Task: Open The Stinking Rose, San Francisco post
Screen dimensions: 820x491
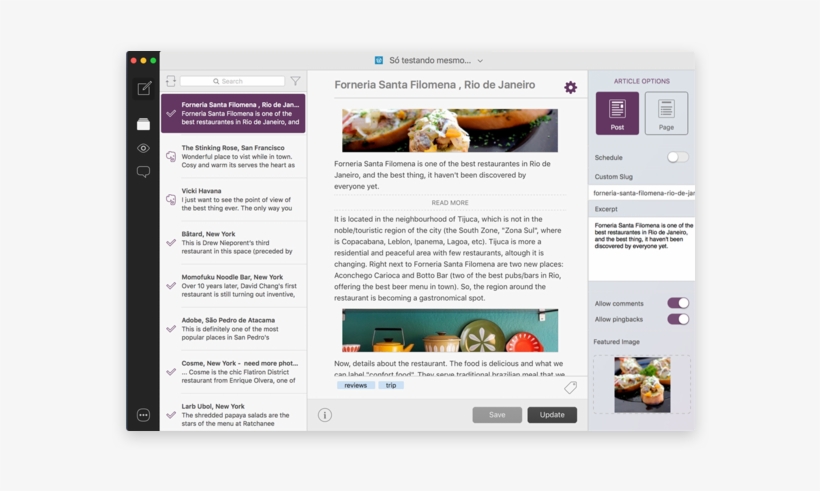Action: point(233,156)
